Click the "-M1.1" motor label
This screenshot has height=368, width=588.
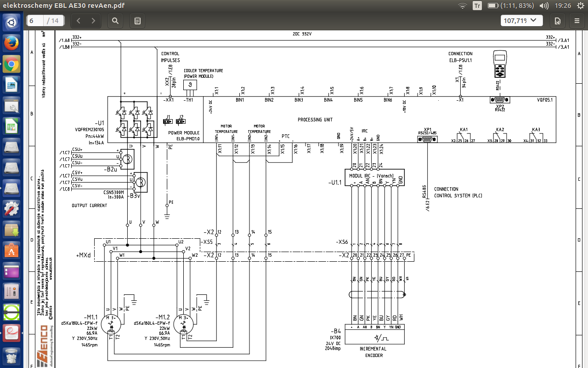(91, 317)
